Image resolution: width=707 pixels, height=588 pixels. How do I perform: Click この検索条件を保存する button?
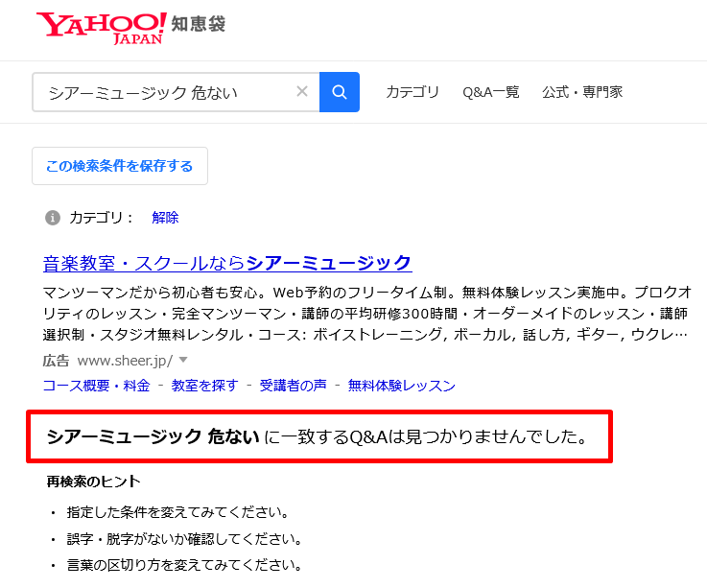120,166
